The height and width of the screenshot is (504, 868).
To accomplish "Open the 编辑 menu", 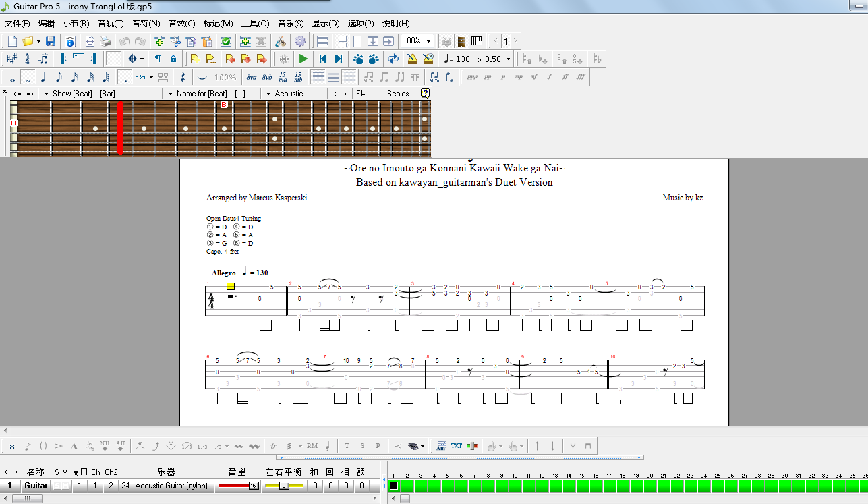I will point(47,23).
